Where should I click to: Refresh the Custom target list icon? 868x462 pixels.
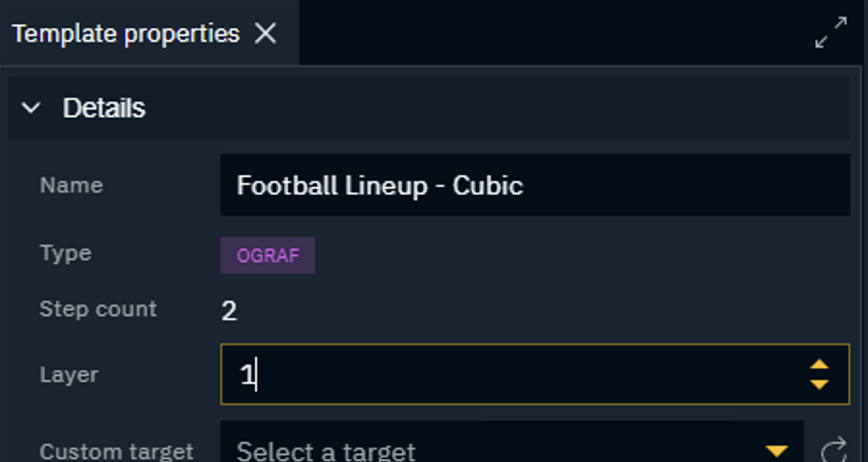(833, 449)
